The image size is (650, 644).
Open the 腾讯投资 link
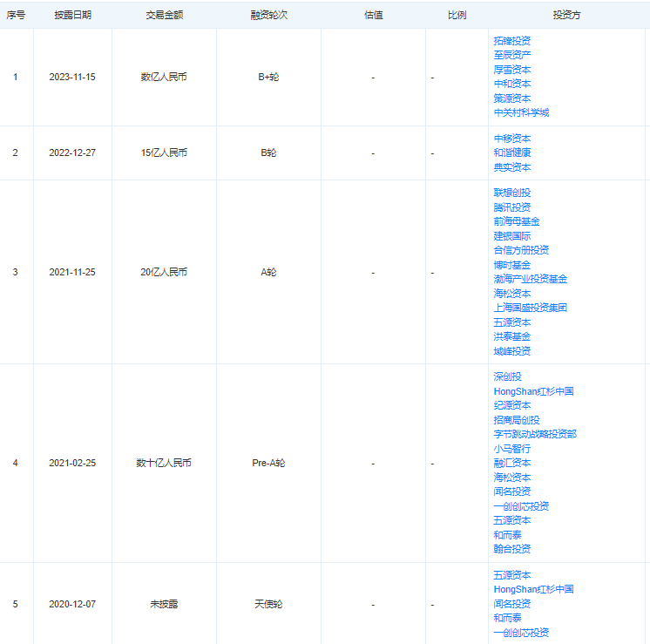pyautogui.click(x=511, y=207)
